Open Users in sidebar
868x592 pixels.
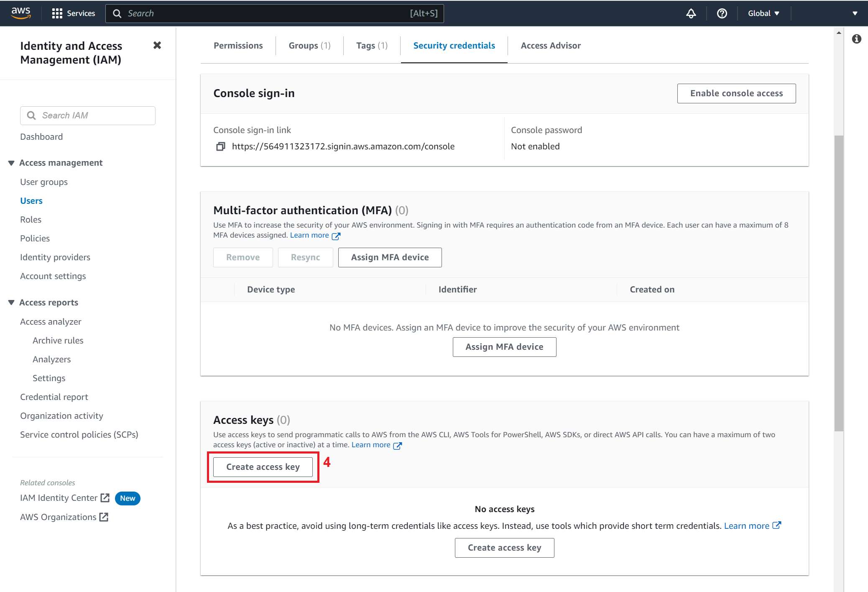pyautogui.click(x=31, y=201)
